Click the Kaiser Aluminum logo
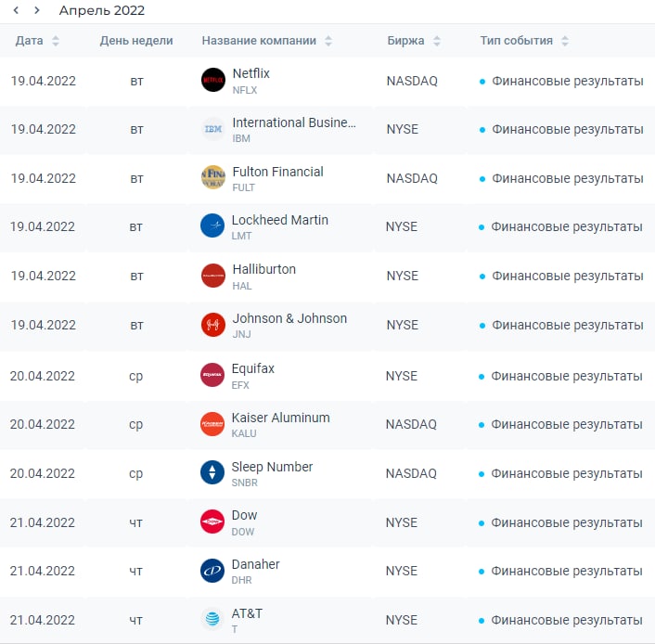The height and width of the screenshot is (644, 655). 212,424
